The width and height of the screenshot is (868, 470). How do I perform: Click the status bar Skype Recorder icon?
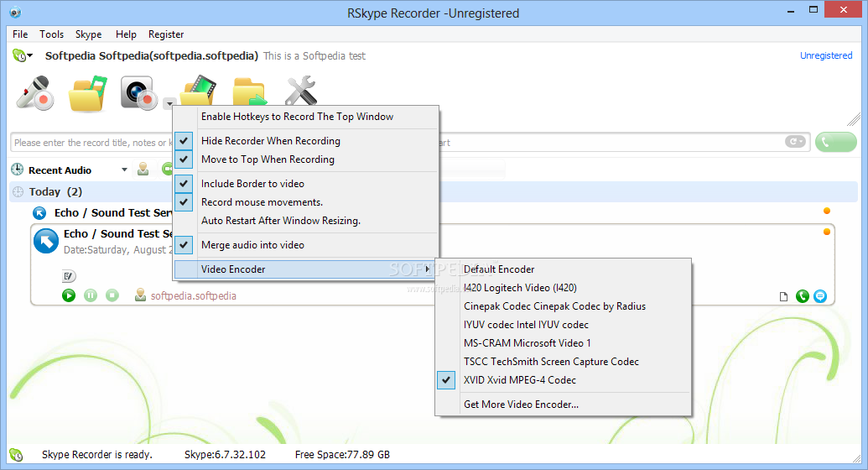pos(17,455)
